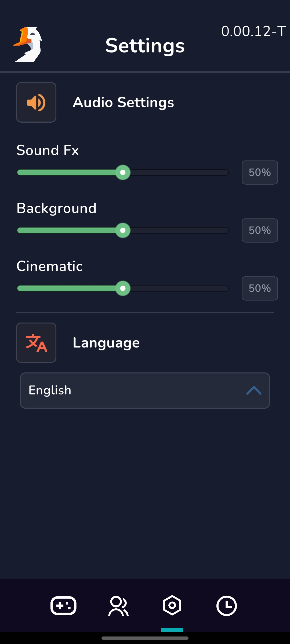Screen dimensions: 290x644
Task: Click the Cinematic 50% value box
Action: 260,288
